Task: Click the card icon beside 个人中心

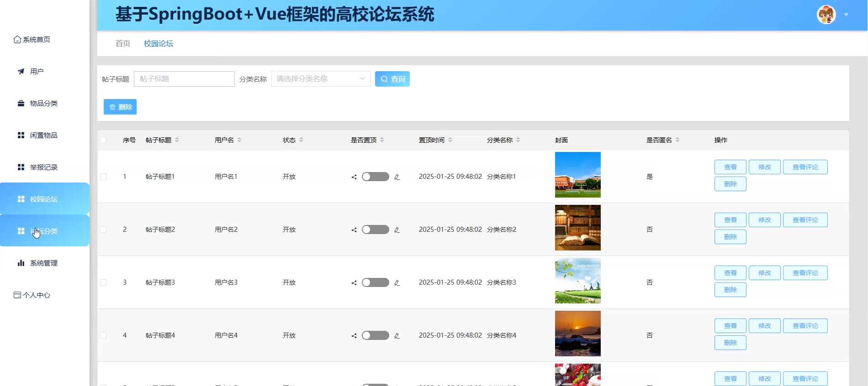Action: [17, 295]
